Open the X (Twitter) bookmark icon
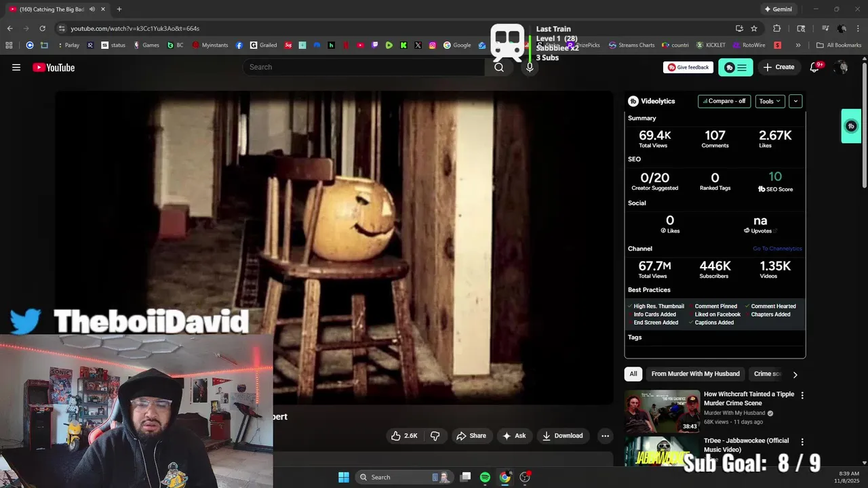Screen dimensions: 868x488 418,45
